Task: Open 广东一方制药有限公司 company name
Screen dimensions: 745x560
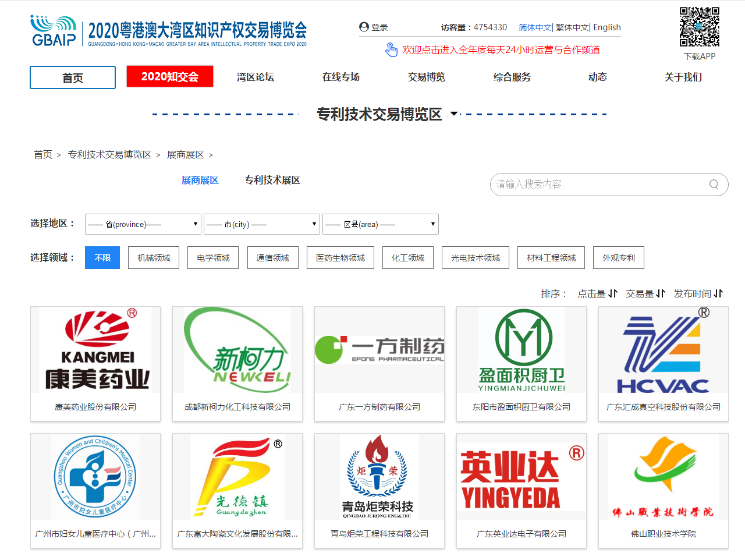Action: pyautogui.click(x=379, y=407)
